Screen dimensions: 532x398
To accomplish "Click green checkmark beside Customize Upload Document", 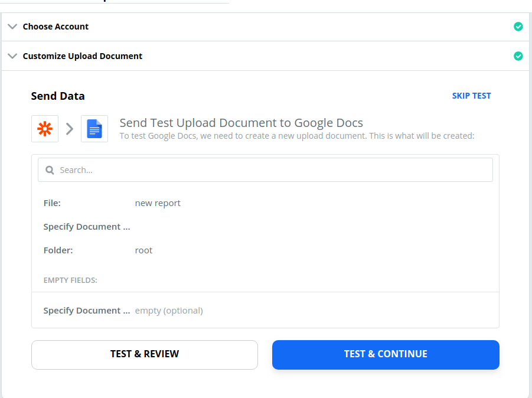I will (x=518, y=56).
